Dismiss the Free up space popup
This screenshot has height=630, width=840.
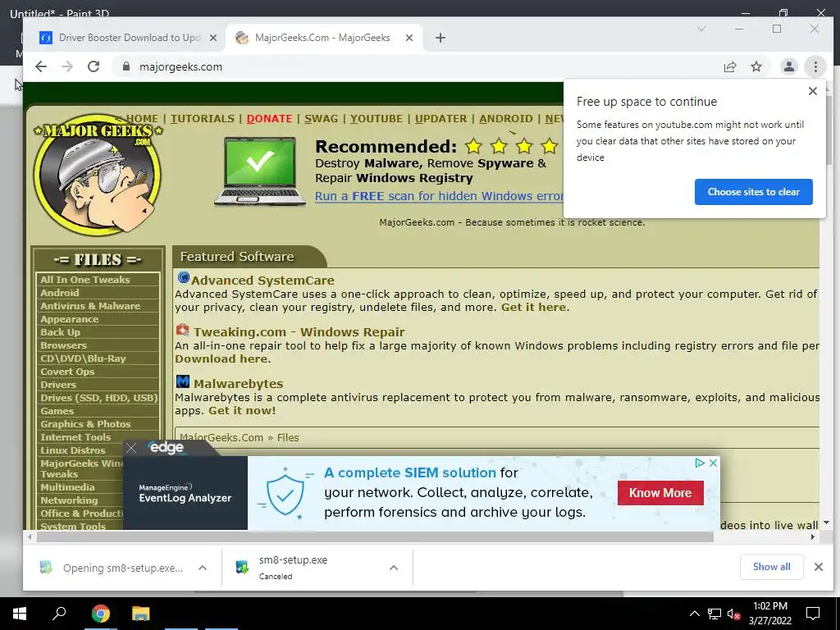[x=812, y=91]
